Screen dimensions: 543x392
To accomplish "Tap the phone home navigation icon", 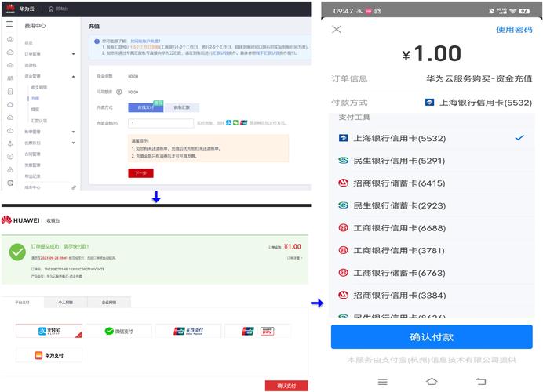I will click(432, 381).
